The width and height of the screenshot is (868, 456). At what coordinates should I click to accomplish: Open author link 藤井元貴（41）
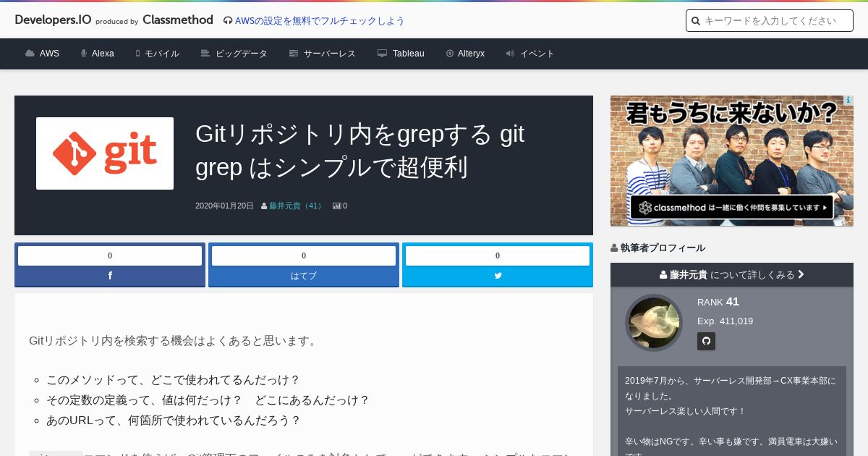click(x=297, y=206)
